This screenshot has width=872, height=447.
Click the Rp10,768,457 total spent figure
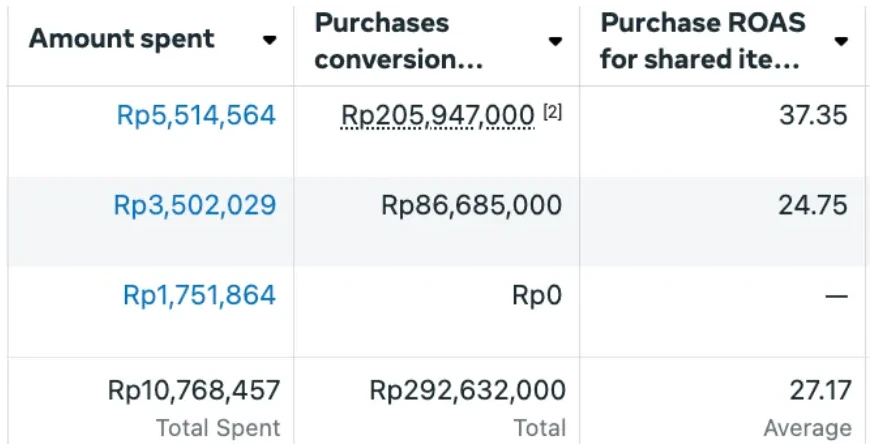click(194, 389)
